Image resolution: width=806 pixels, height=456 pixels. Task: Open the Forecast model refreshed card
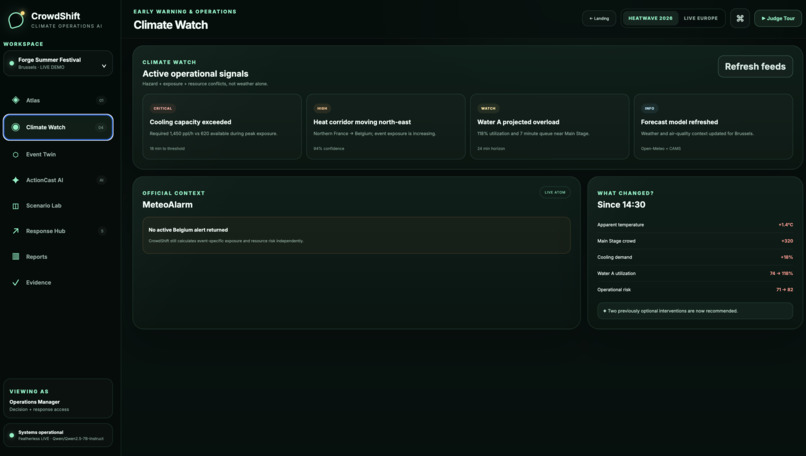(x=713, y=126)
